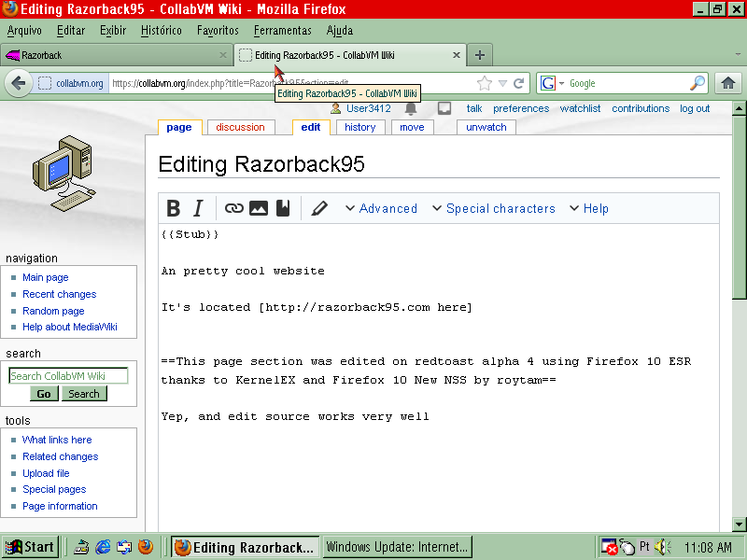This screenshot has height=560, width=747.
Task: Click the Go button in wiki search
Action: click(x=44, y=394)
